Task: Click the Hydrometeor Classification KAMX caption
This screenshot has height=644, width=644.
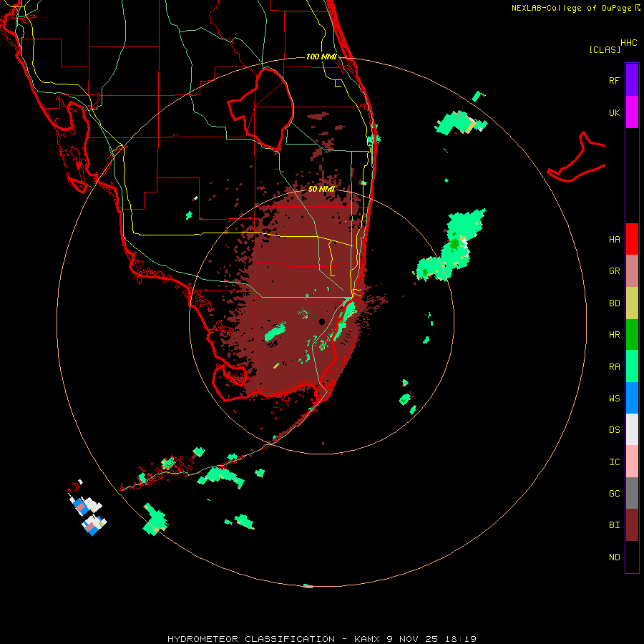Action: (x=321, y=639)
